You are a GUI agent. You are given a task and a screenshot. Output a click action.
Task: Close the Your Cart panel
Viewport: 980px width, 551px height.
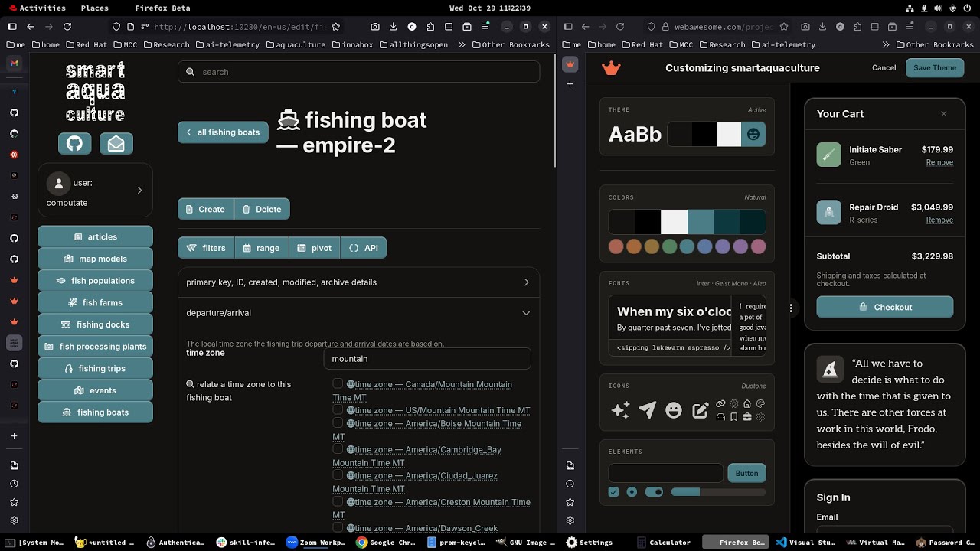click(943, 114)
